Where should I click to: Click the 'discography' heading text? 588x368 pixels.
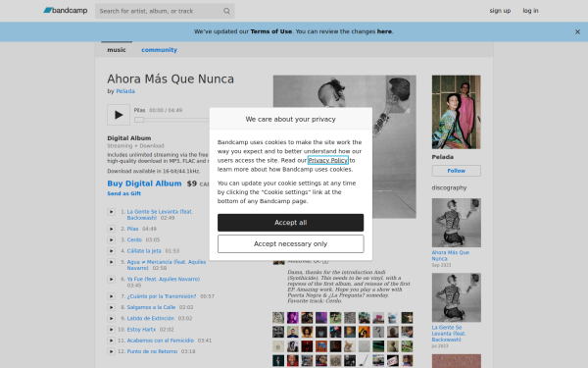click(449, 187)
